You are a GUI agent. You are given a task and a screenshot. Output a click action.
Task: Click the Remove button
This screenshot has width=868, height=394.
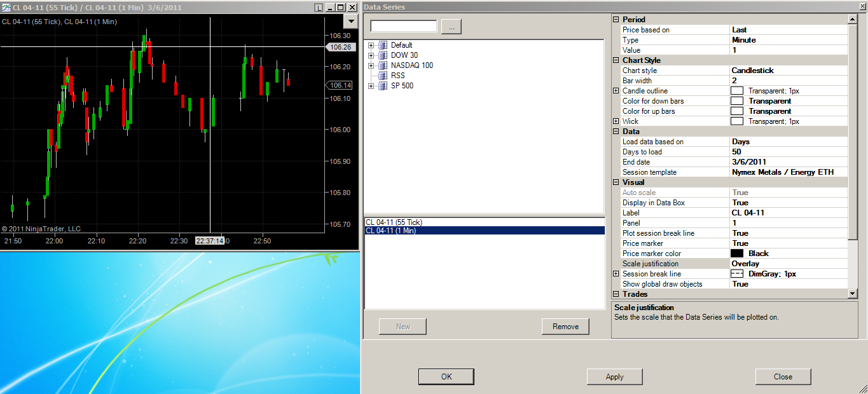[x=565, y=327]
